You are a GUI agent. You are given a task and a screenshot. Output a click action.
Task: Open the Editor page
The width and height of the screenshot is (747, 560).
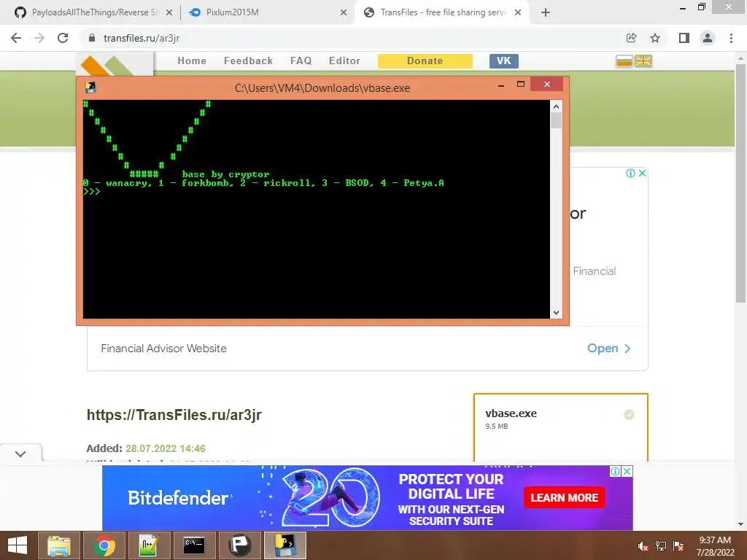coord(344,61)
